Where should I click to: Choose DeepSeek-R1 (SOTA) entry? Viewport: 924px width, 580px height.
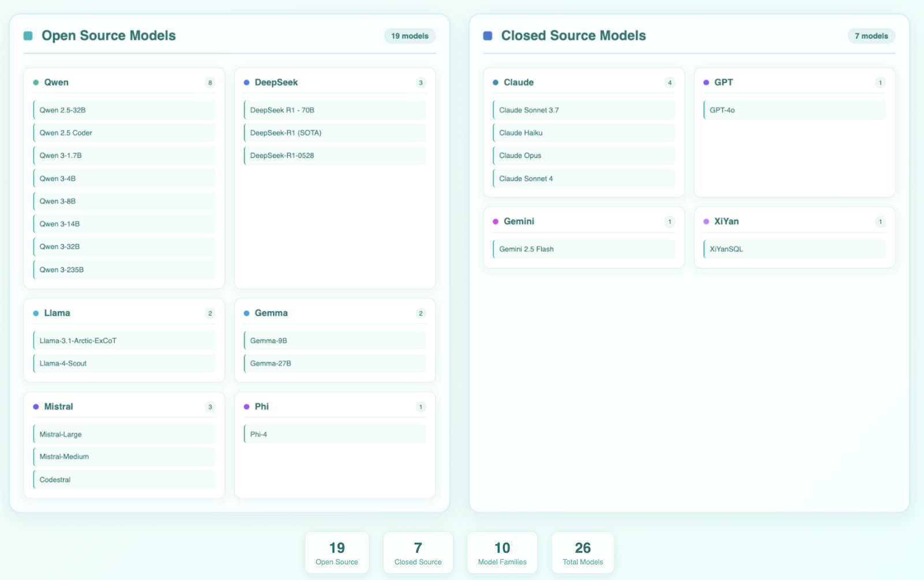[335, 133]
